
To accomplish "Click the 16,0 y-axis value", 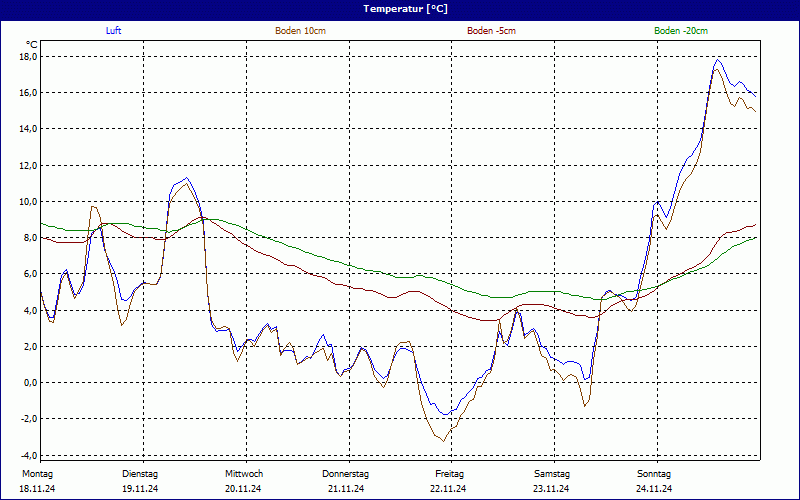I will tap(30, 93).
